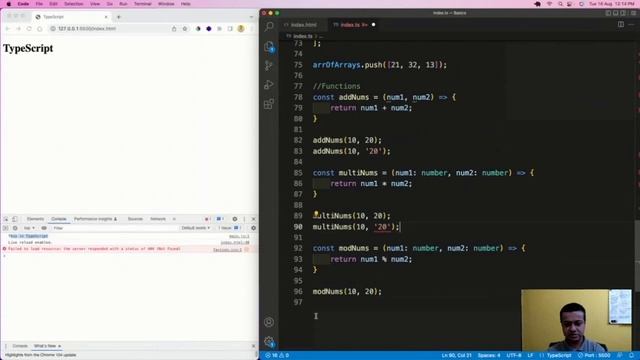Go forward in Chrome
This screenshot has width=640, height=360.
point(18,29)
